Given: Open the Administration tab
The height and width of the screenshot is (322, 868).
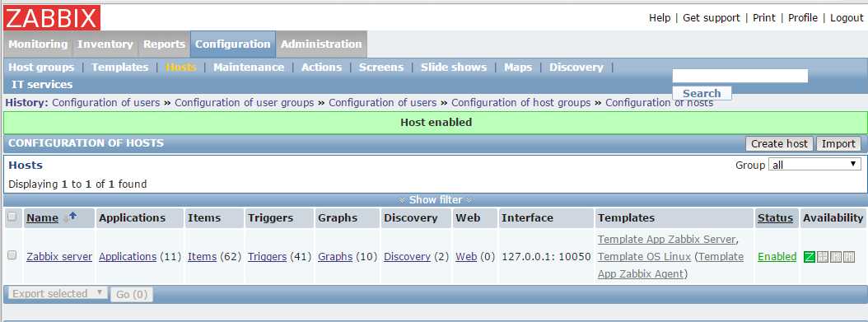Looking at the screenshot, I should pyautogui.click(x=321, y=44).
